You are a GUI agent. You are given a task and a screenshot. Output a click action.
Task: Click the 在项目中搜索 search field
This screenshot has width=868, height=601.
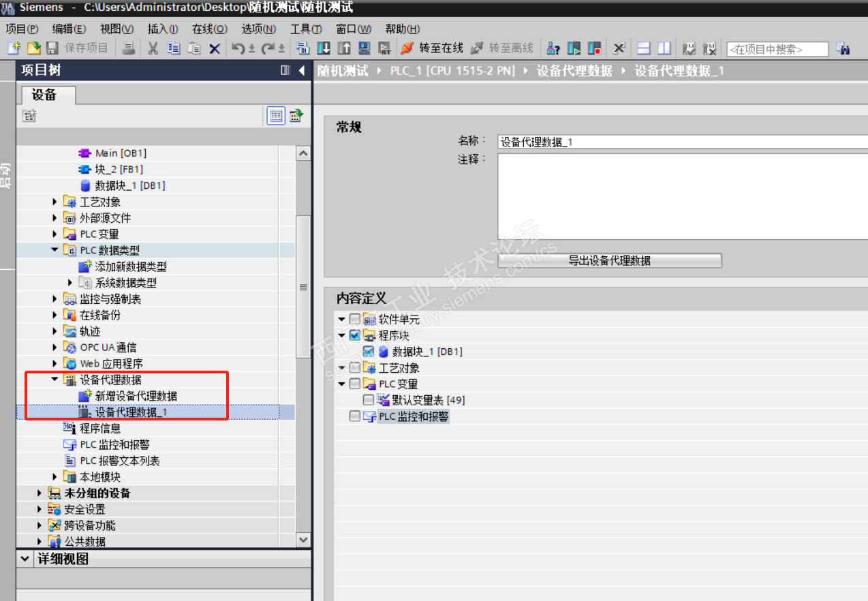pos(777,49)
